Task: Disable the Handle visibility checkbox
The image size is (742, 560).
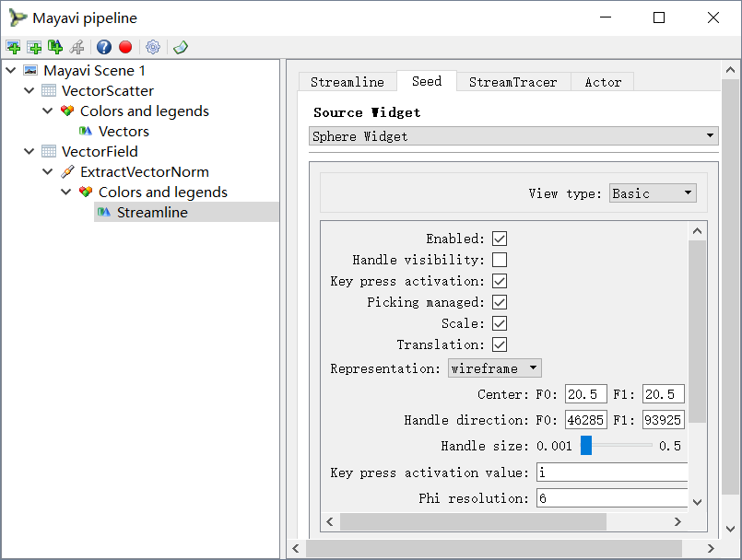Action: (499, 259)
